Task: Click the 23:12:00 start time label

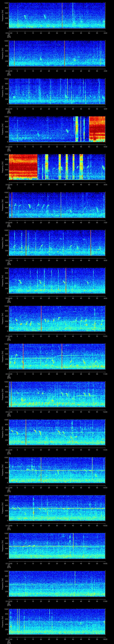Action: (9, 450)
